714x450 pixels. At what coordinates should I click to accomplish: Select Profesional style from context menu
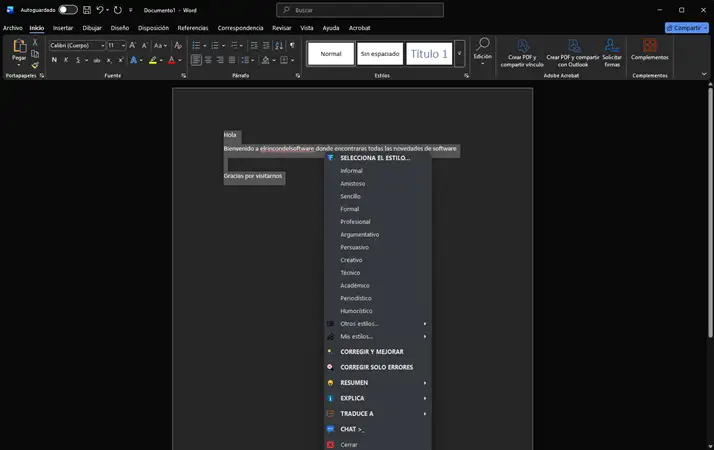tap(355, 222)
